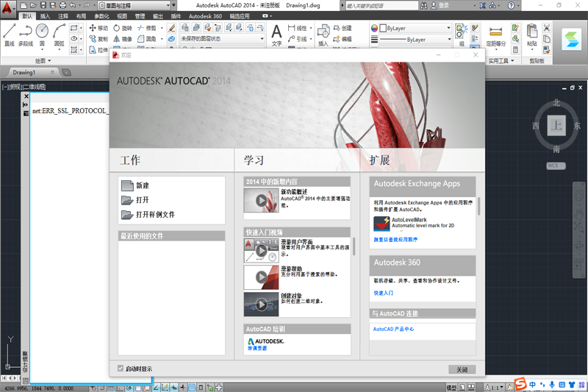Open the Autodesk 360 快速入门 link
Screen dimensions: 588x392
coord(383,293)
